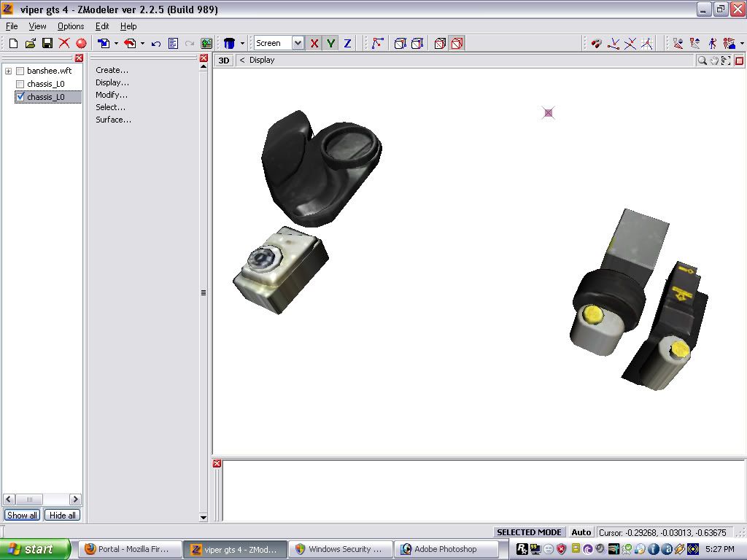The width and height of the screenshot is (747, 560).
Task: Click the magnet snap icon
Action: tap(596, 44)
